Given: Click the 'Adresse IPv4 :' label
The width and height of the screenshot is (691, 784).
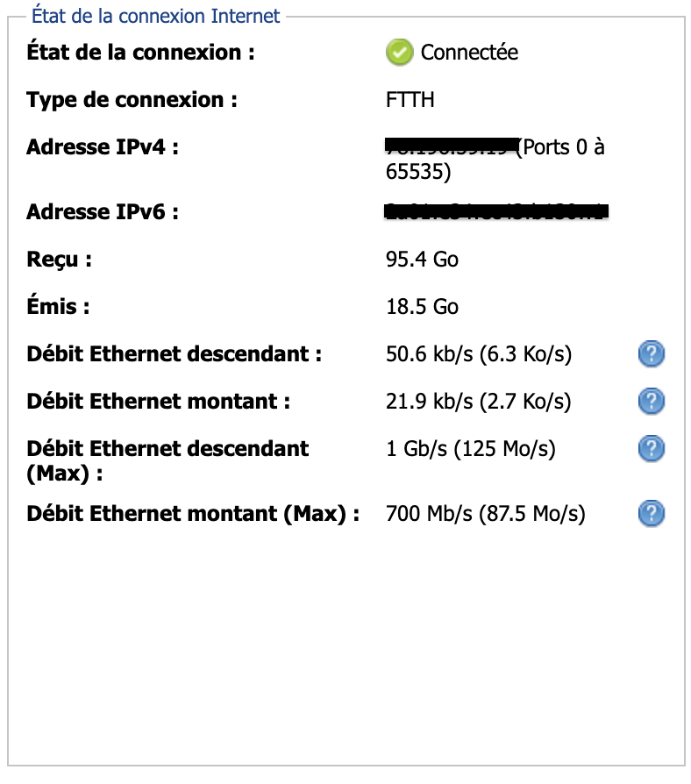Looking at the screenshot, I should coord(103,147).
